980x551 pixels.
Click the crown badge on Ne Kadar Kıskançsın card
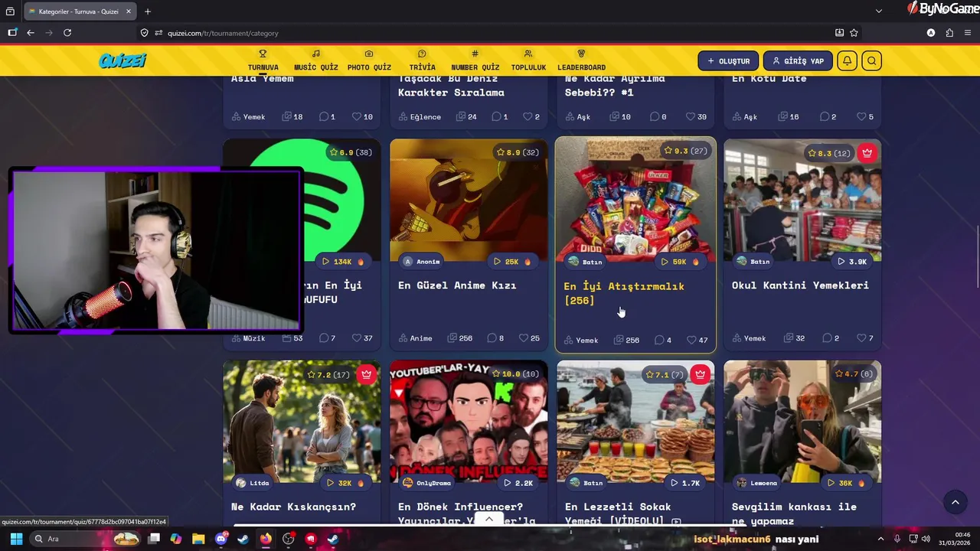tap(366, 374)
